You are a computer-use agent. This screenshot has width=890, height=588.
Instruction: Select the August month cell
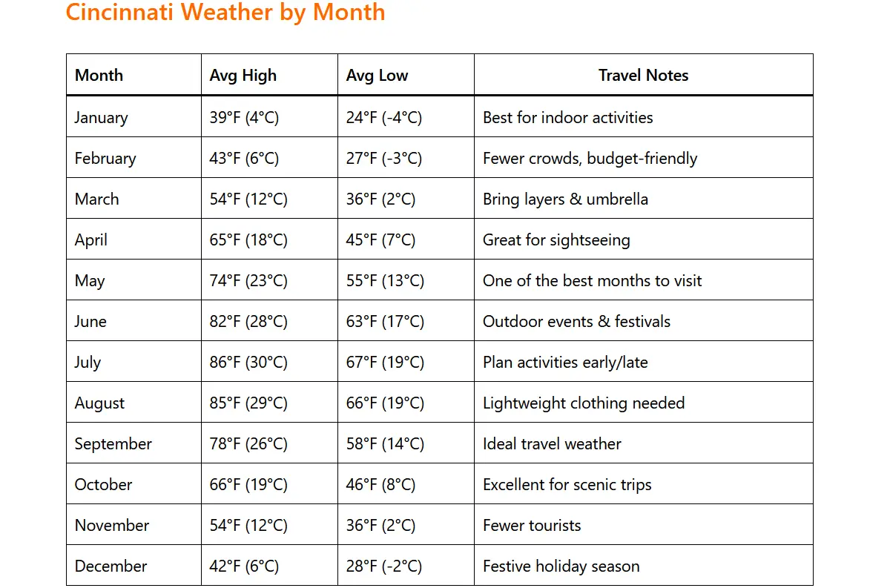point(100,403)
